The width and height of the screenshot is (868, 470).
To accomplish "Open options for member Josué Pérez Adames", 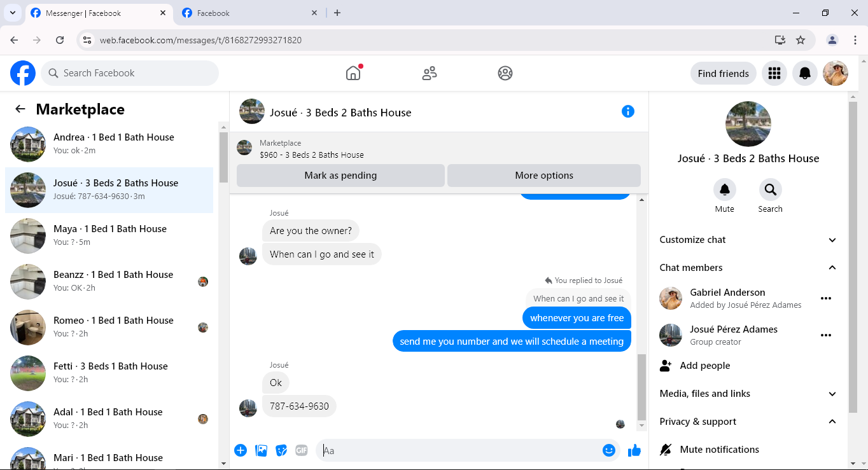I will (826, 335).
